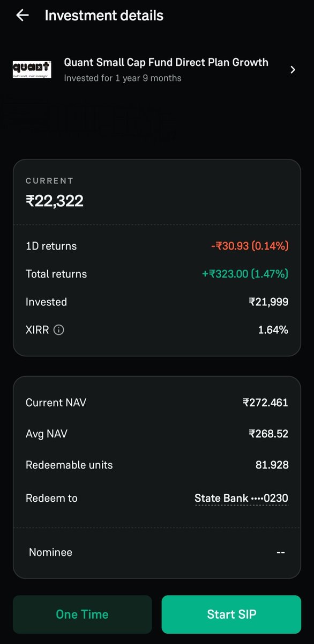
Task: Tap the Nominee double-dash value
Action: (x=281, y=552)
